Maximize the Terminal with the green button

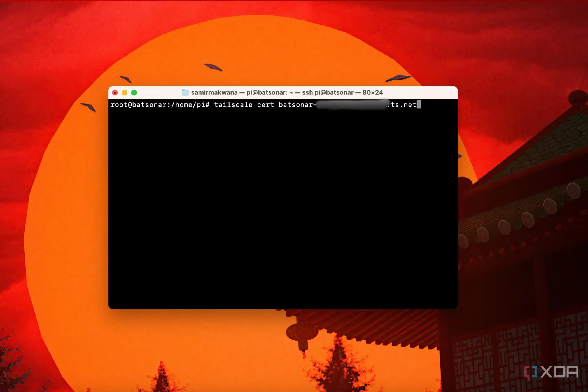(x=134, y=93)
